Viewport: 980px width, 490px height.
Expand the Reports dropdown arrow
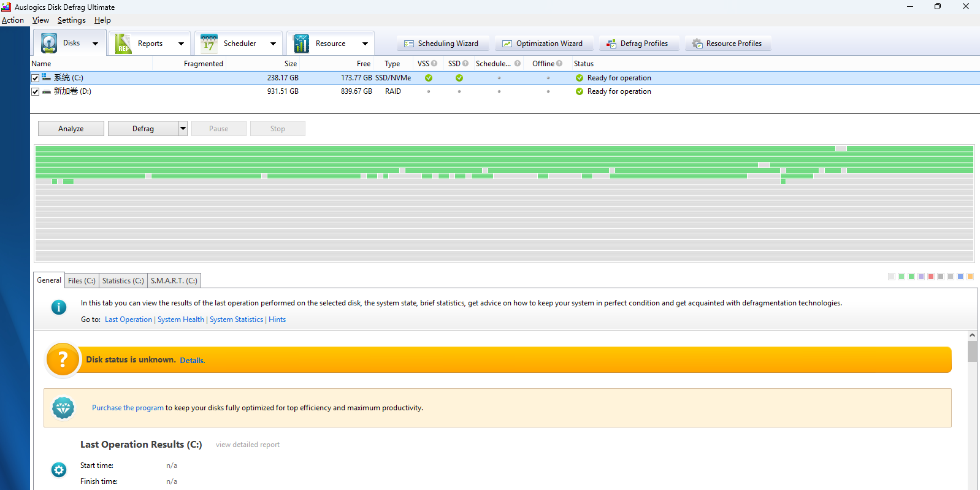click(181, 44)
